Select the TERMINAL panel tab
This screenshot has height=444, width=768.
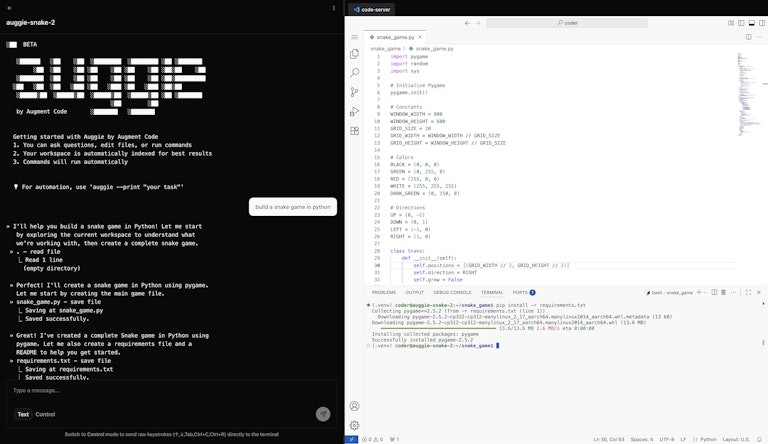click(x=492, y=293)
